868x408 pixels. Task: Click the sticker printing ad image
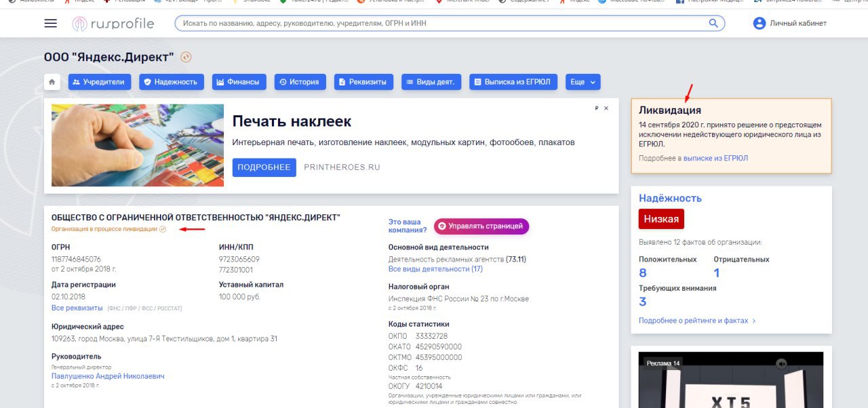click(x=138, y=145)
